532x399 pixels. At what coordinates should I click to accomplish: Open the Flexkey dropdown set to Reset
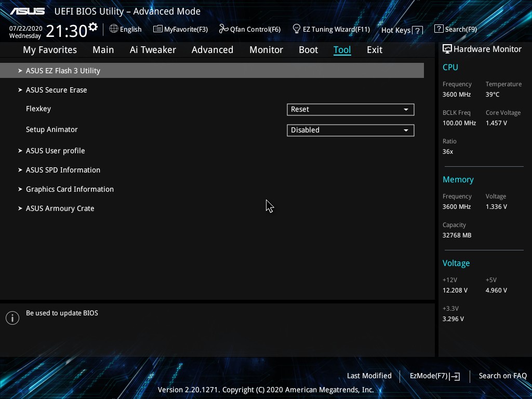point(350,110)
